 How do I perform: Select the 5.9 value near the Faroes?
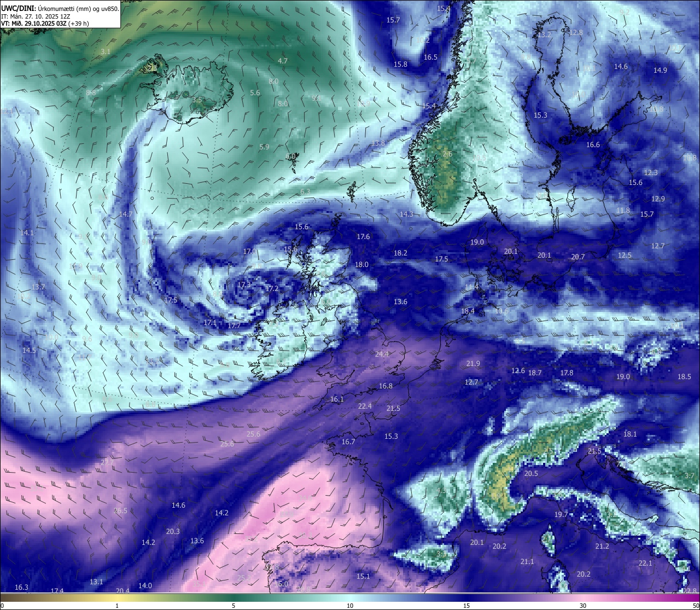coord(264,147)
